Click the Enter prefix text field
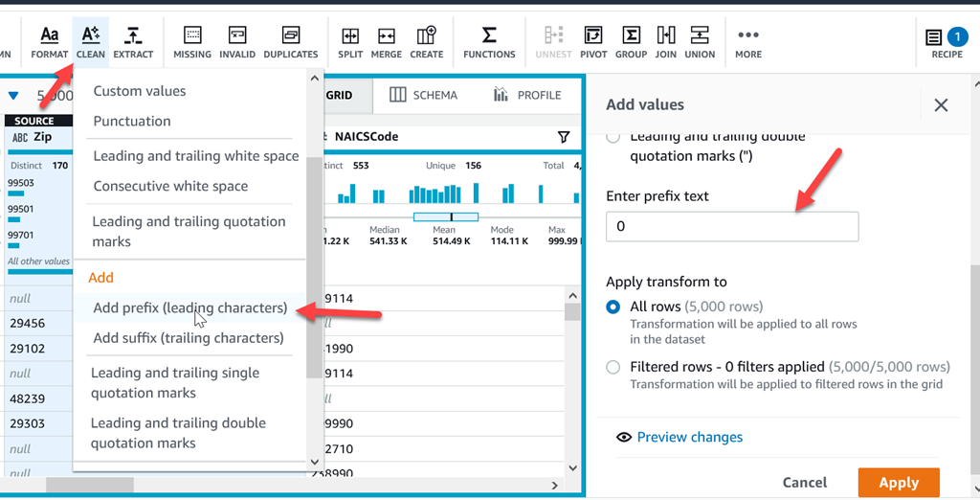Viewport: 980px width, 500px height. tap(732, 227)
